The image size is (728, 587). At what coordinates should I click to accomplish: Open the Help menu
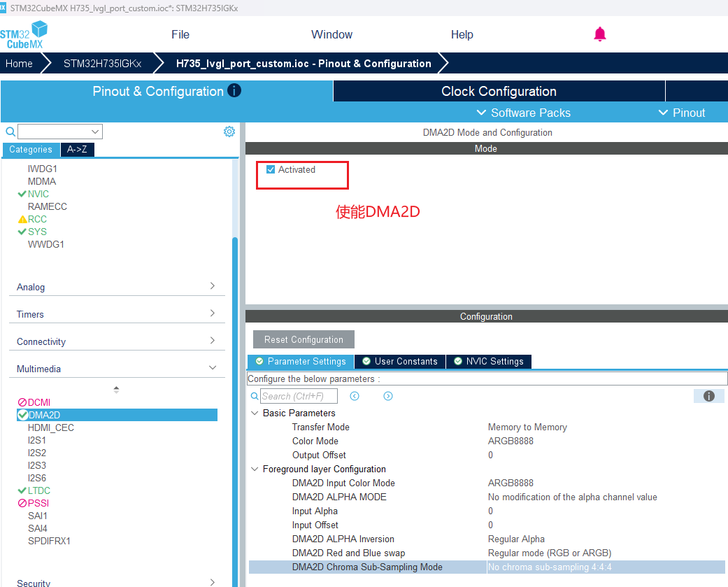[462, 34]
